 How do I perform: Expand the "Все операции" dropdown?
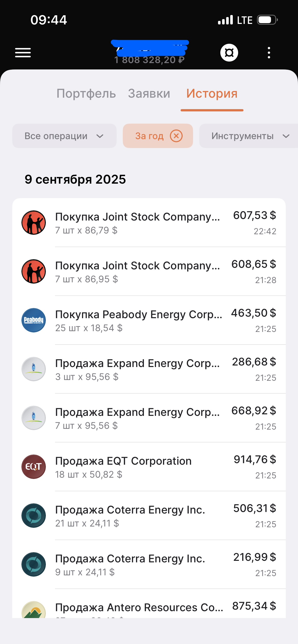[64, 136]
